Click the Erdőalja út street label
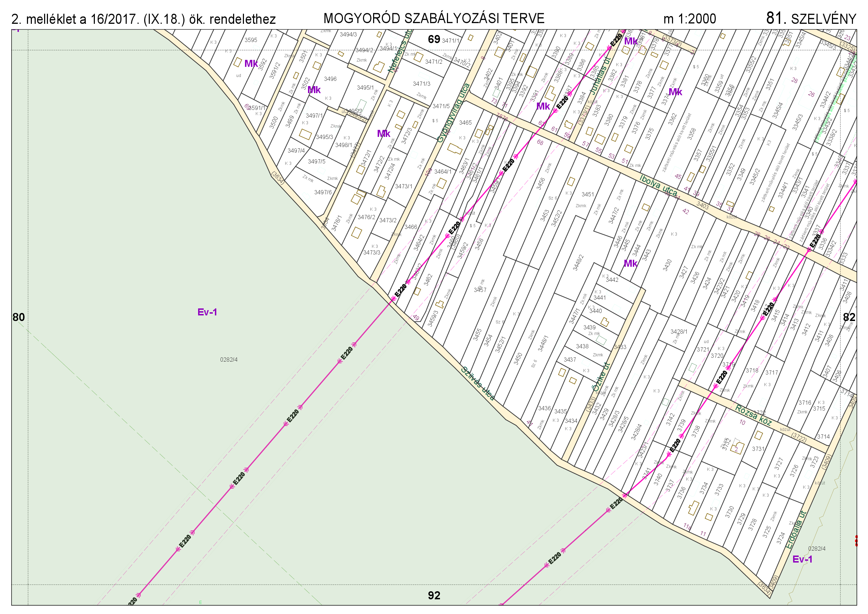The image size is (868, 614). coord(796,530)
